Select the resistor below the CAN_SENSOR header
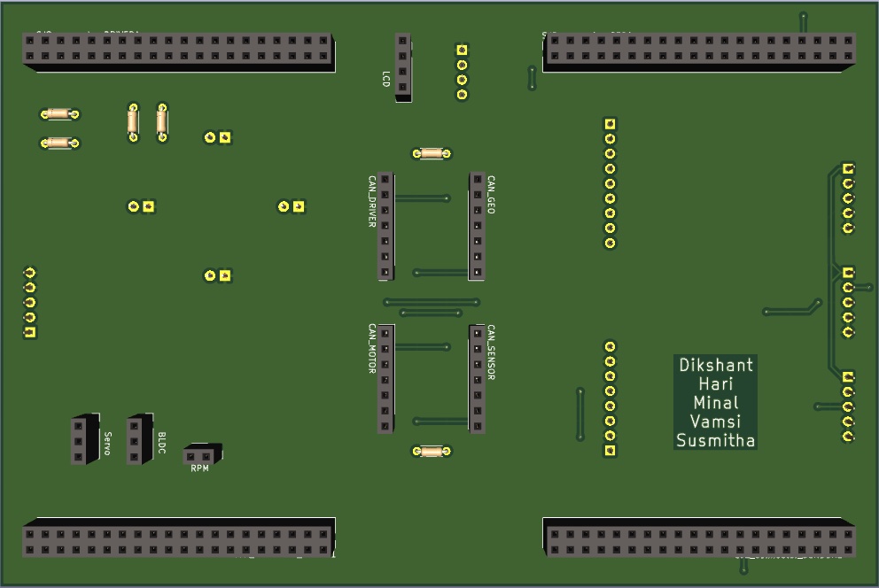Image resolution: width=879 pixels, height=588 pixels. click(432, 451)
